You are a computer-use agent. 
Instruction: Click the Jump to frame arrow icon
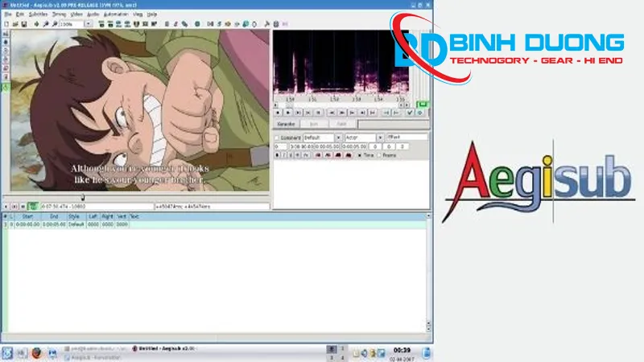(x=36, y=24)
